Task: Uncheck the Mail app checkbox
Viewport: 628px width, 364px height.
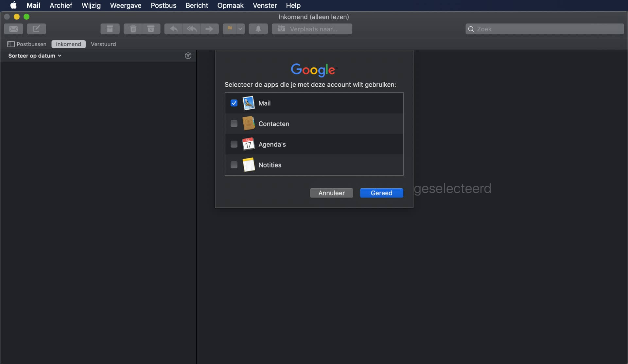Action: (x=234, y=103)
